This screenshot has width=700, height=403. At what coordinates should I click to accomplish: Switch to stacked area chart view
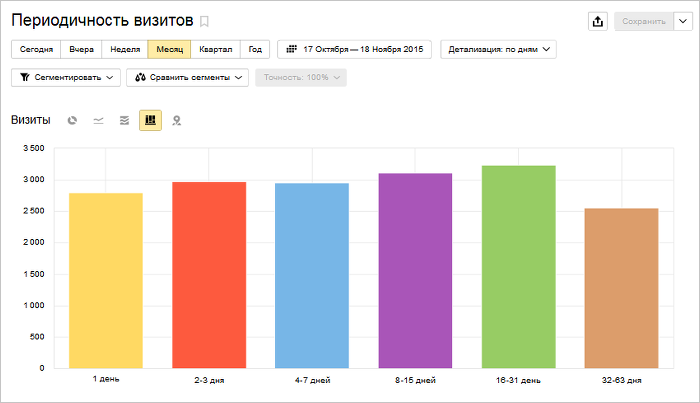(124, 120)
